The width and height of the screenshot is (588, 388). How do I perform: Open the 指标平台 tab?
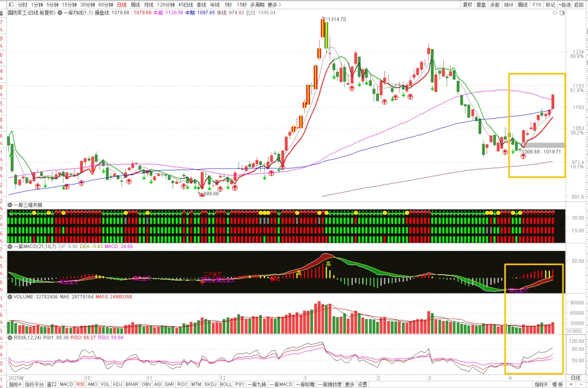34,384
